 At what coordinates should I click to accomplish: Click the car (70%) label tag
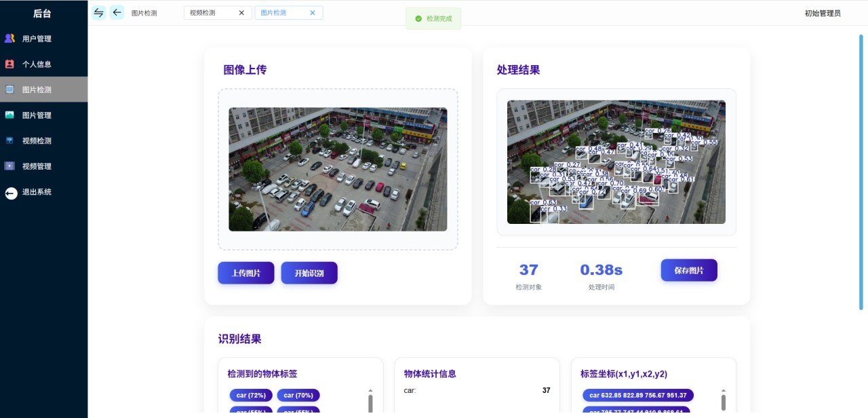point(298,395)
